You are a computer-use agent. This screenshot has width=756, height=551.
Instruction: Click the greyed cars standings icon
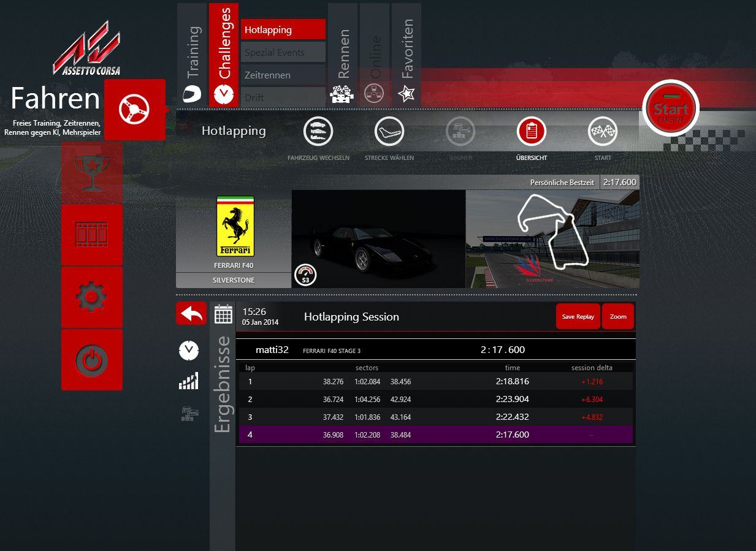(189, 414)
